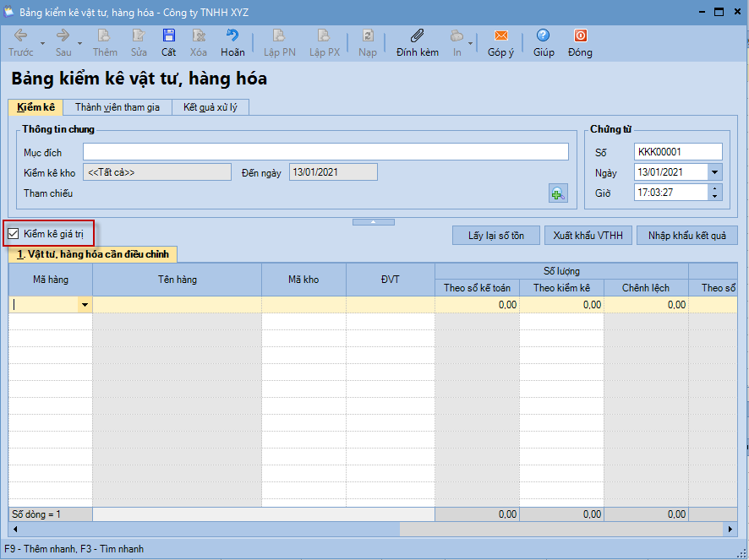Click the Số dòng = 1 footer text
The height and width of the screenshot is (560, 749).
pos(36,514)
